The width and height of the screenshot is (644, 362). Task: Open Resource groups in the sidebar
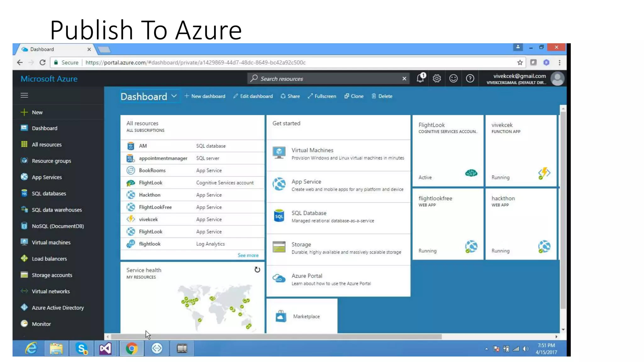58,161
